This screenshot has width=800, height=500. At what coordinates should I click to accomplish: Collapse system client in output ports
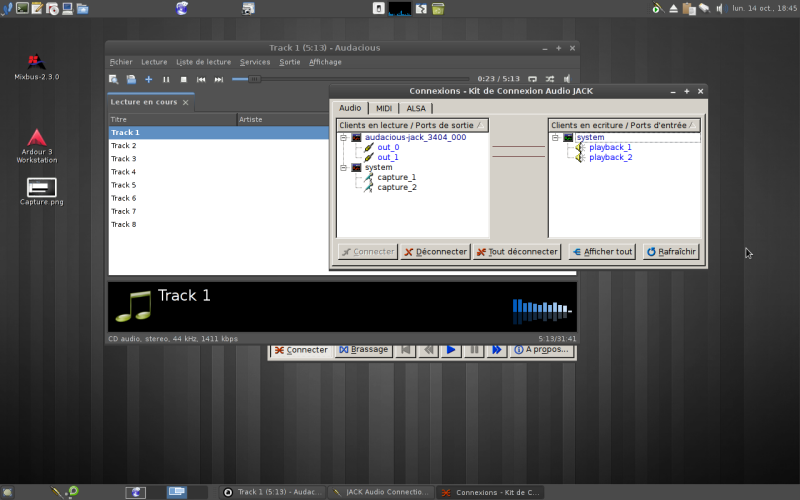point(343,167)
